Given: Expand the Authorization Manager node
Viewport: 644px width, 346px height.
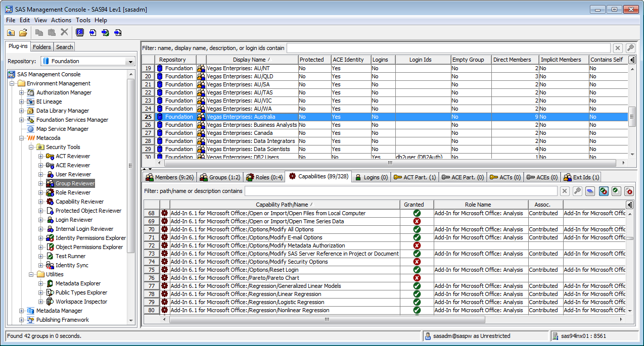Looking at the screenshot, I should (x=22, y=92).
